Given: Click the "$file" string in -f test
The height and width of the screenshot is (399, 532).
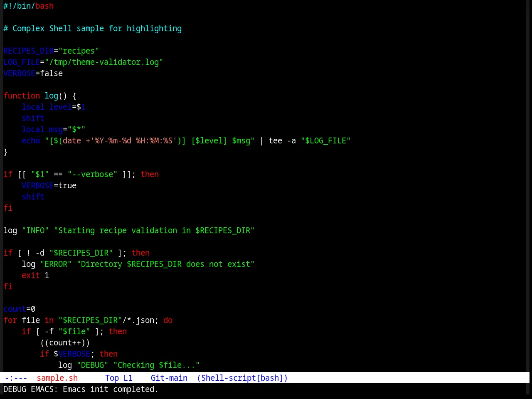Looking at the screenshot, I should pyautogui.click(x=74, y=331).
